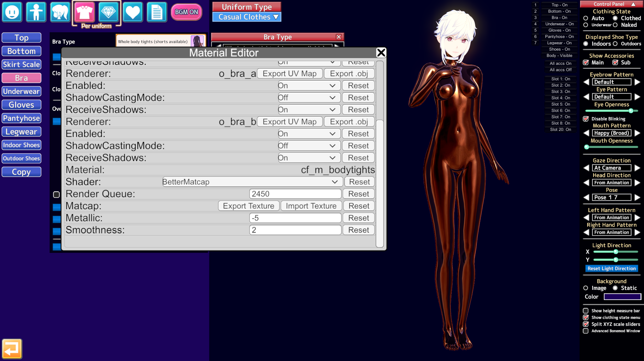The height and width of the screenshot is (361, 644).
Task: Open o_bra_b ShadowCastingMode dropdown
Action: click(309, 146)
